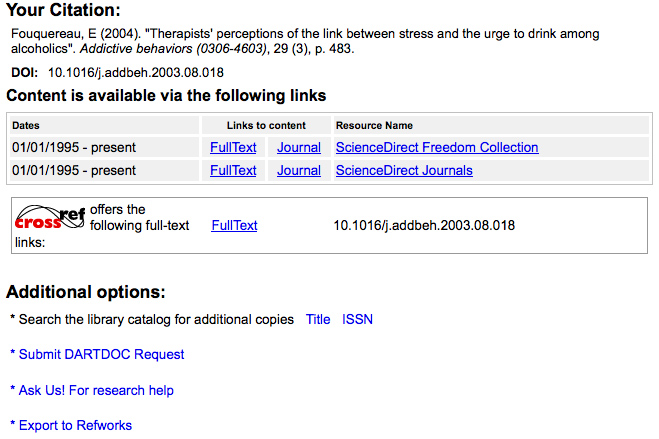Open FullText for ScienceDirect Journals row
This screenshot has height=439, width=659.
click(233, 170)
